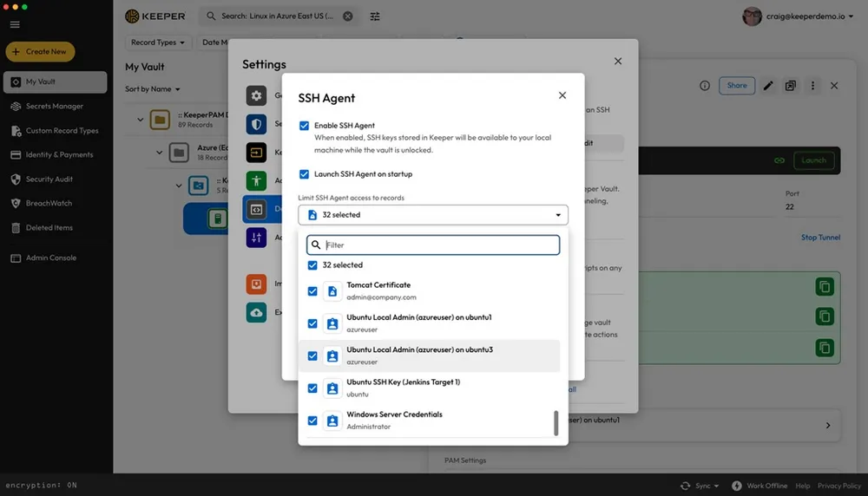Clear the search field with X icon
The image size is (868, 496).
pyautogui.click(x=348, y=16)
